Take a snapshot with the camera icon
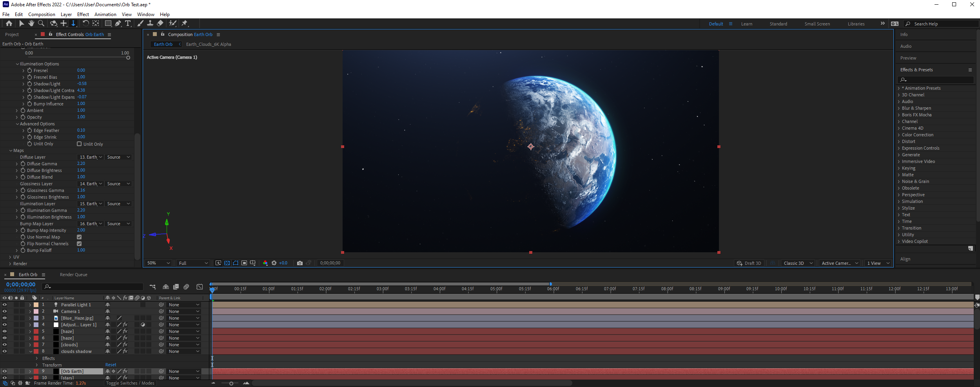Screen dimensions: 980x387 [300, 263]
